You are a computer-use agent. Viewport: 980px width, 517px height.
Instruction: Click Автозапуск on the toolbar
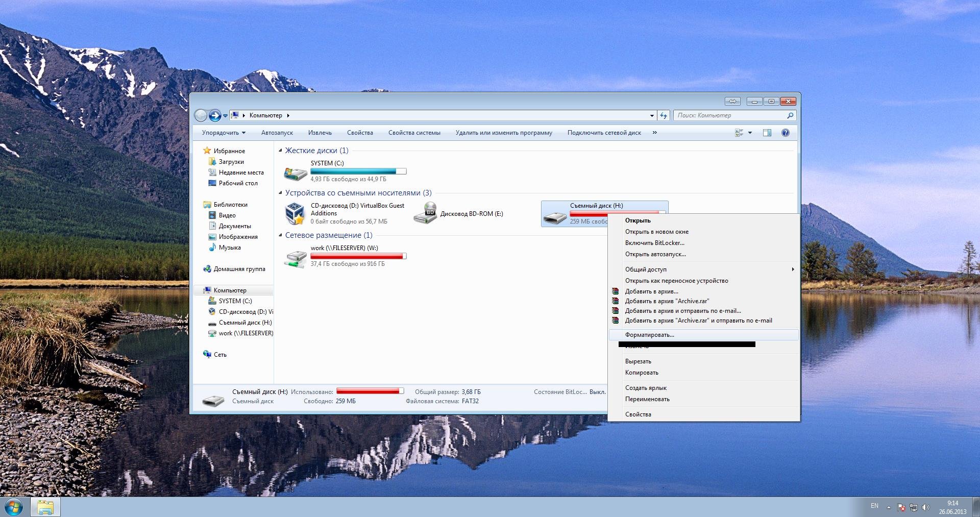coord(277,133)
